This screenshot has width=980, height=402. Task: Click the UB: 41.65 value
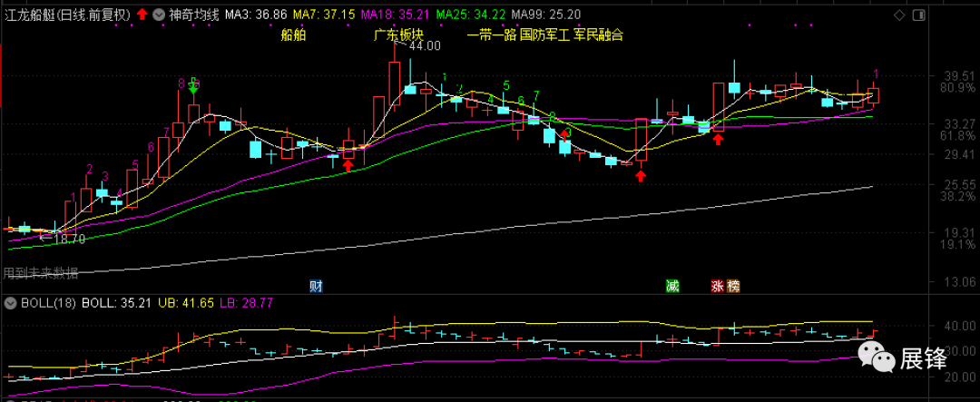185,303
